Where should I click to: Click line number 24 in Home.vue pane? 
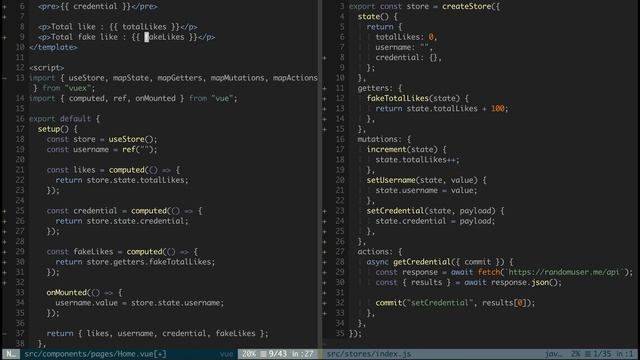point(20,200)
